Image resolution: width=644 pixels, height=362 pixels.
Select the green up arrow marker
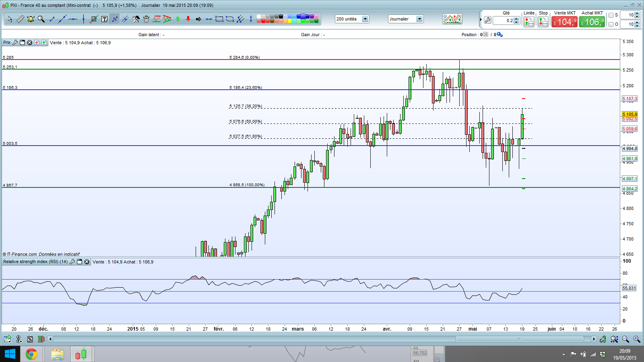coord(178,19)
